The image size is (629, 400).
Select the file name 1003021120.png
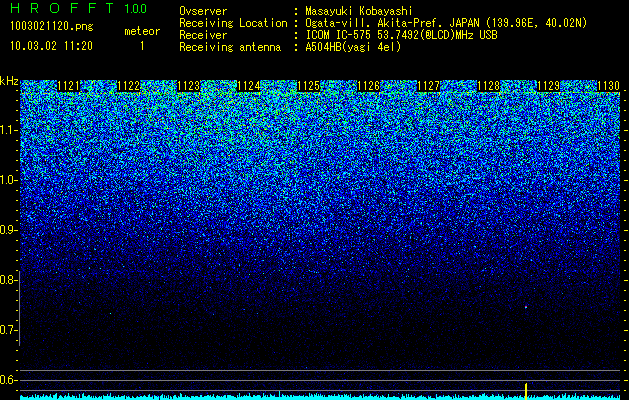[52, 27]
